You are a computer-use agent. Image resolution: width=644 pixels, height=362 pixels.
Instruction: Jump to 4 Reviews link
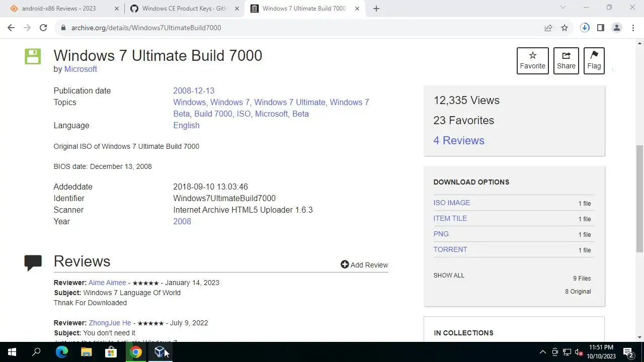(459, 140)
